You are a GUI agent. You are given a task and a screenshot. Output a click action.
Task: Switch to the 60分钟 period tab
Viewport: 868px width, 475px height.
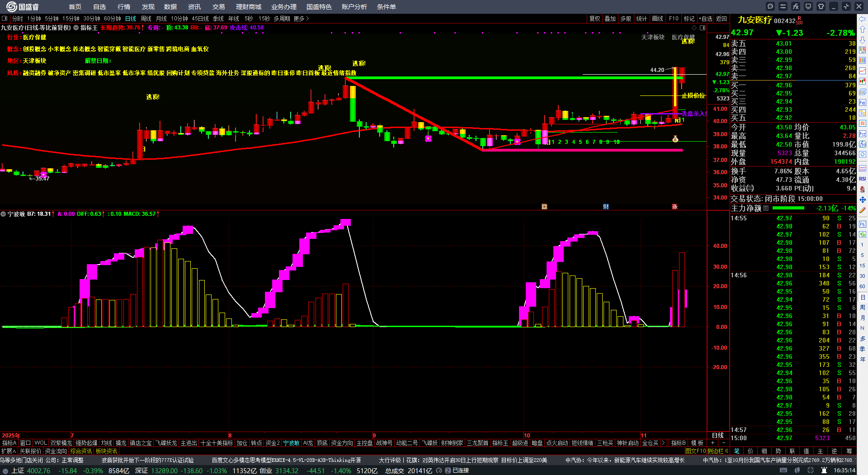click(x=113, y=19)
